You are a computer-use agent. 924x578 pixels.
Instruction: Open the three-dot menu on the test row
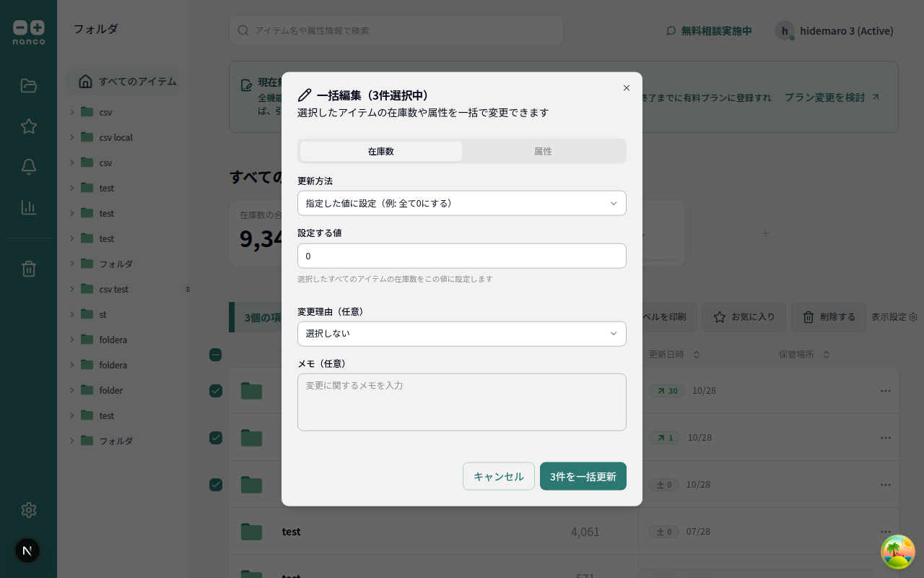coord(886,531)
